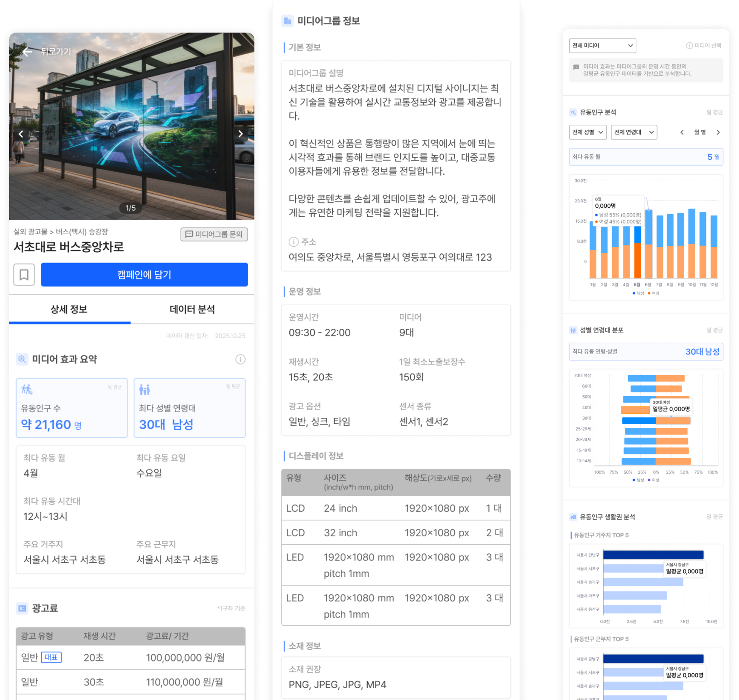Expand the 전체 성별 filter dropdown

pyautogui.click(x=587, y=132)
